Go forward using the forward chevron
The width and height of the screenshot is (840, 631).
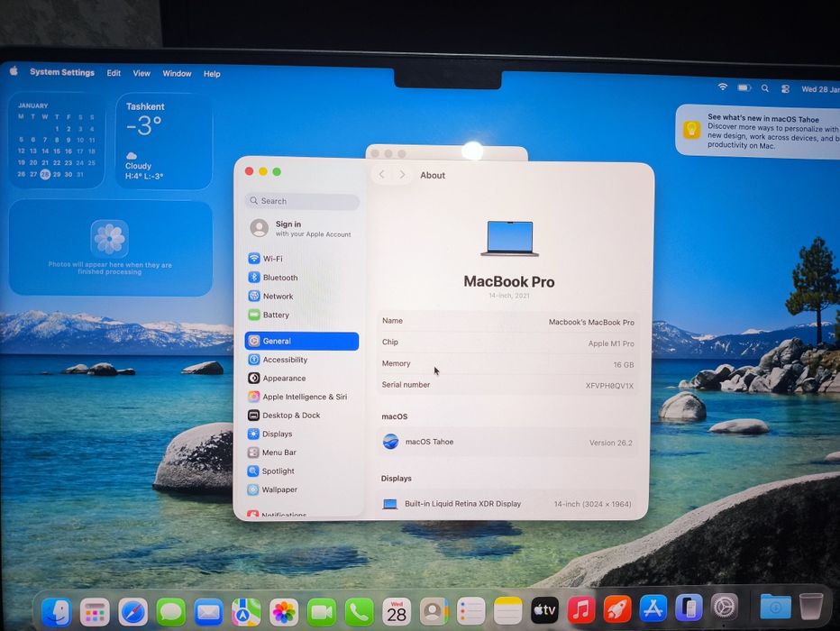click(x=402, y=175)
